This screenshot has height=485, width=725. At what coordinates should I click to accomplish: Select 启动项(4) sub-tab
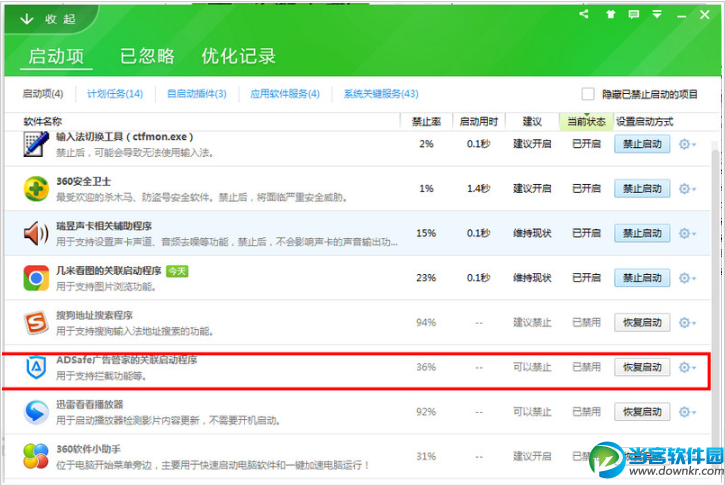(x=43, y=94)
